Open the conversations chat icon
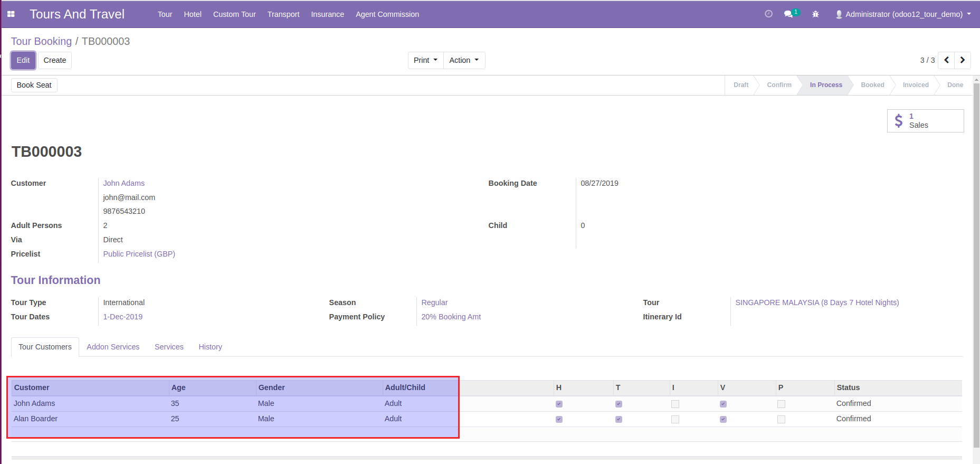The height and width of the screenshot is (464, 980). coord(789,14)
